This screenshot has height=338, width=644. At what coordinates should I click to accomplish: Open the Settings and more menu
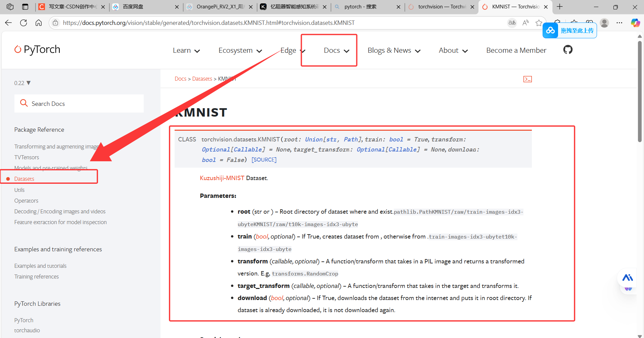[619, 23]
